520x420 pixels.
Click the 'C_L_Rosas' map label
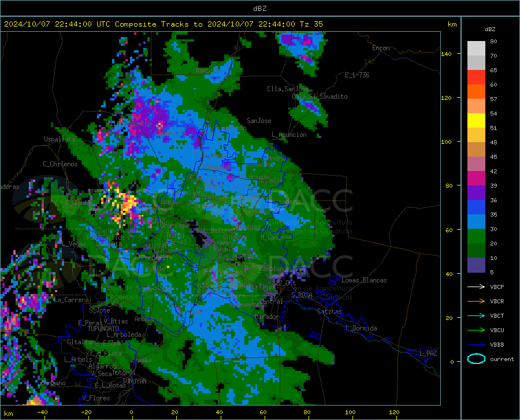(110, 385)
